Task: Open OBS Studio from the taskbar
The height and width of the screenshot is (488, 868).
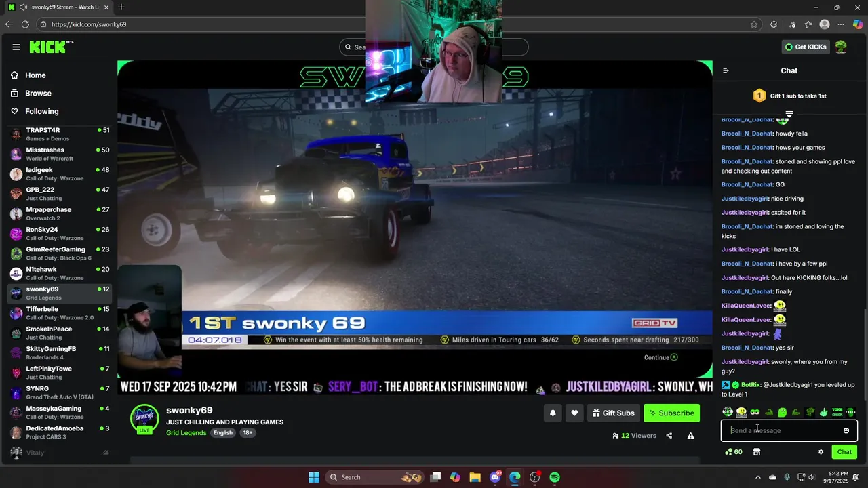Action: 534,477
